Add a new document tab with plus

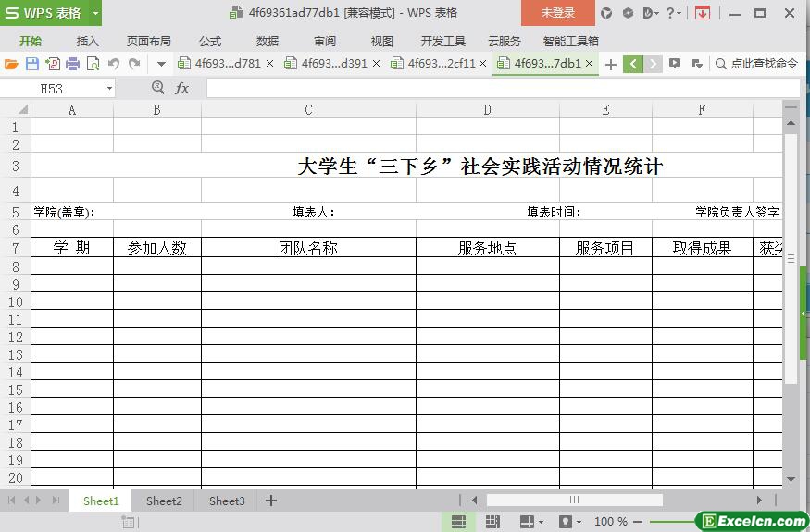(611, 64)
